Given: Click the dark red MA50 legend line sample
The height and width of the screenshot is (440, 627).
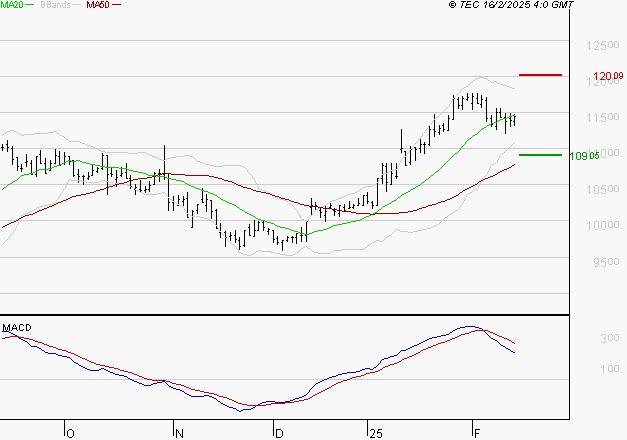Looking at the screenshot, I should (116, 6).
